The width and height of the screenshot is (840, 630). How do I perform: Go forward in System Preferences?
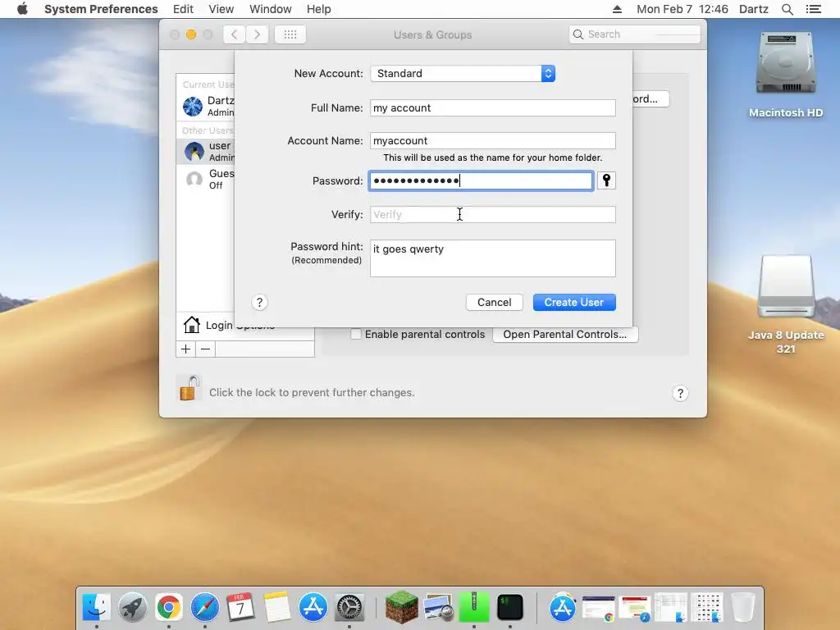(257, 34)
